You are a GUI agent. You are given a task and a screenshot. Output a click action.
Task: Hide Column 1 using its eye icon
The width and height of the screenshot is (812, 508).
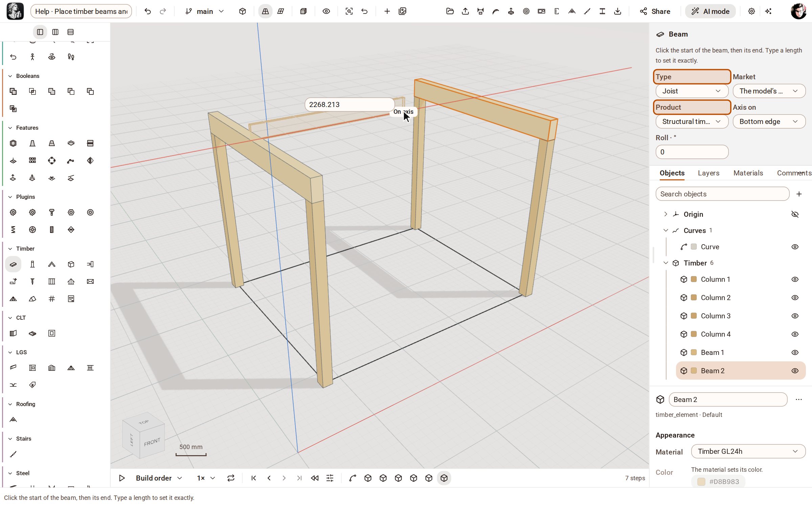[x=795, y=279]
